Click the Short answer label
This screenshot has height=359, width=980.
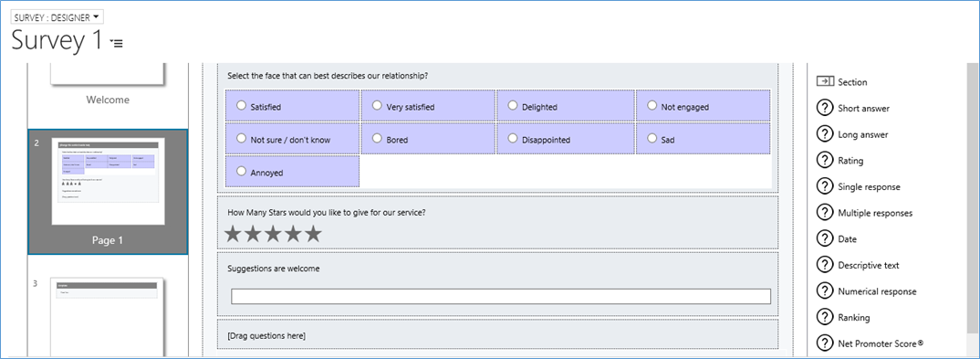(x=864, y=108)
